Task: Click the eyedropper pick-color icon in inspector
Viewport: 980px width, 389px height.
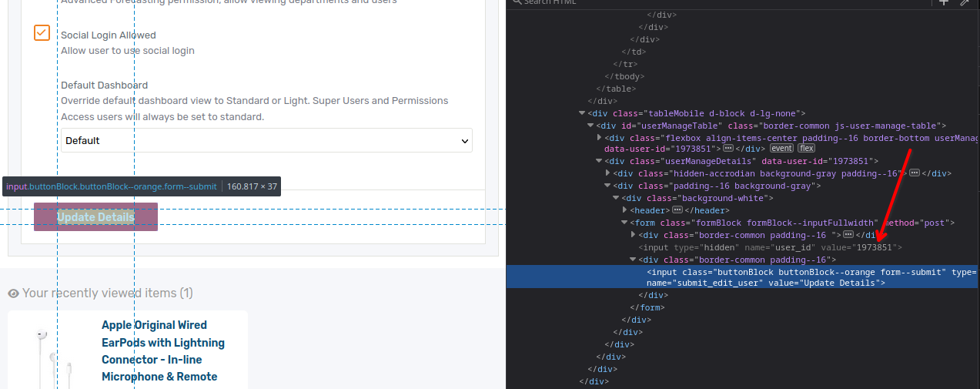Action: click(965, 2)
